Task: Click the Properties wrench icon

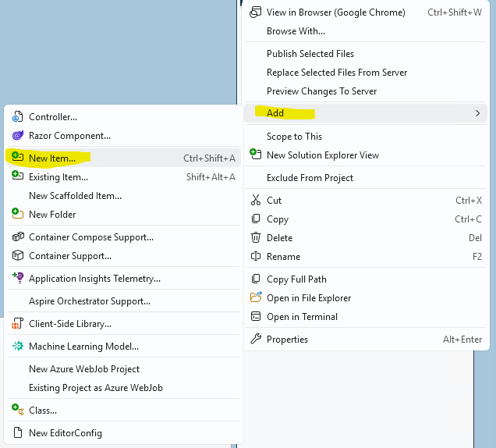Action: coord(255,340)
